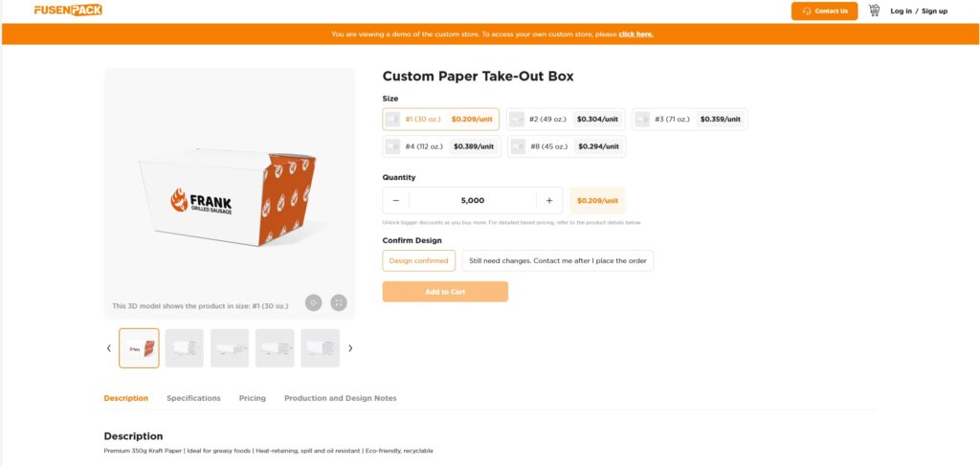
Task: Increase quantity with plus button
Action: click(549, 200)
